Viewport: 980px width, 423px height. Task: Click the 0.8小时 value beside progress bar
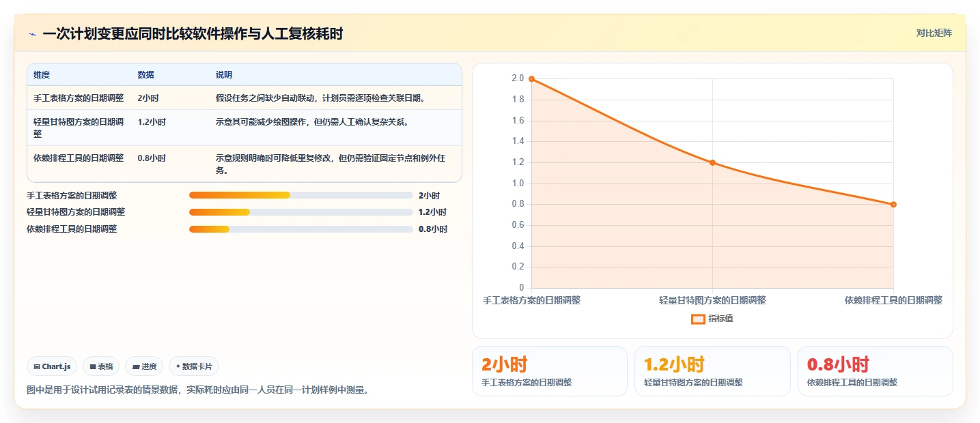(x=433, y=229)
